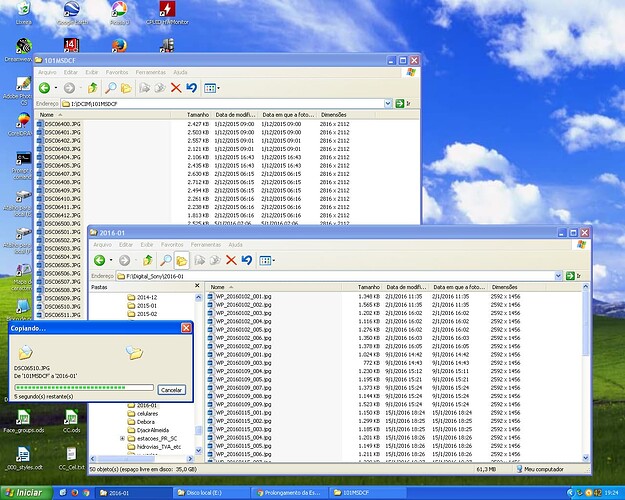Click the red Delete X in 2016-01 toolbar
Viewport: 625px width, 500px height.
tap(232, 260)
